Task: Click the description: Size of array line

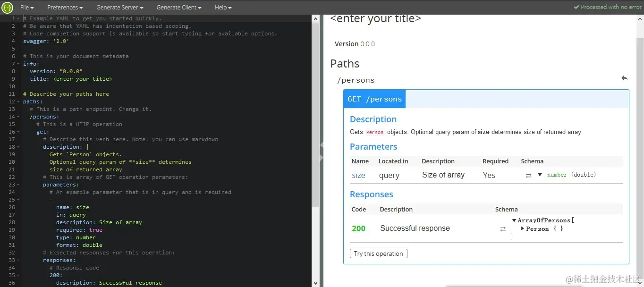Action: point(99,222)
